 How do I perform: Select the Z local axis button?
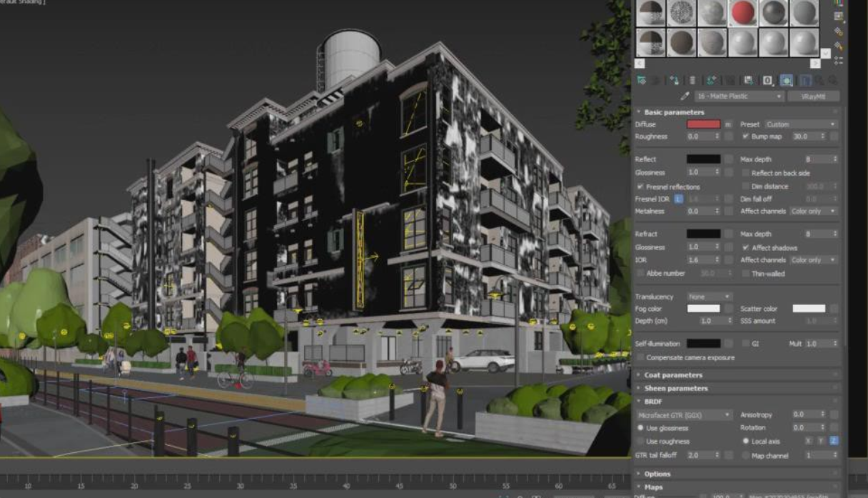[833, 442]
